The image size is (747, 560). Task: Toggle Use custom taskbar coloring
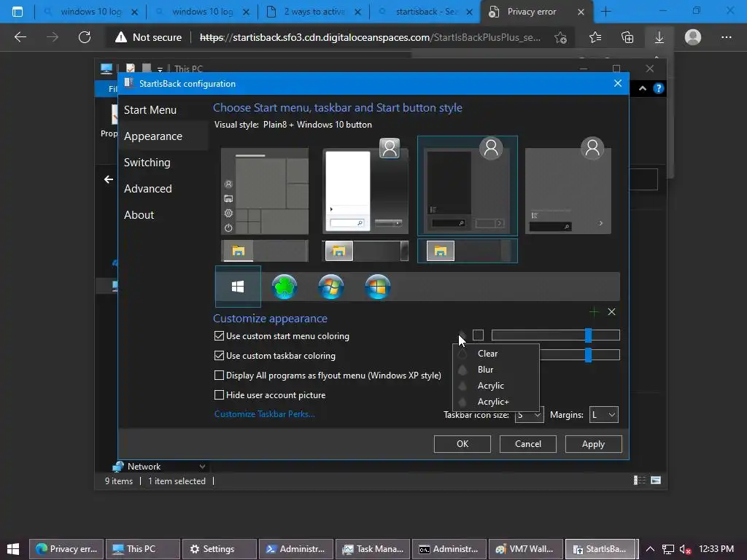point(275,356)
